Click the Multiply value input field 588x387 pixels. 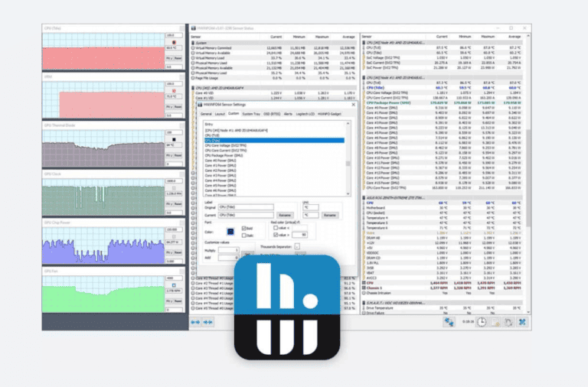click(x=229, y=250)
